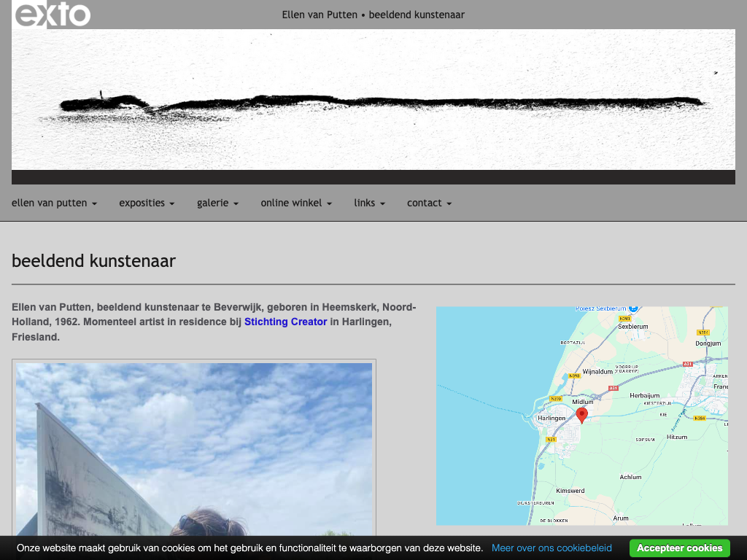747x560 pixels.
Task: Click the N31 road badge on the map
Action: [551, 440]
